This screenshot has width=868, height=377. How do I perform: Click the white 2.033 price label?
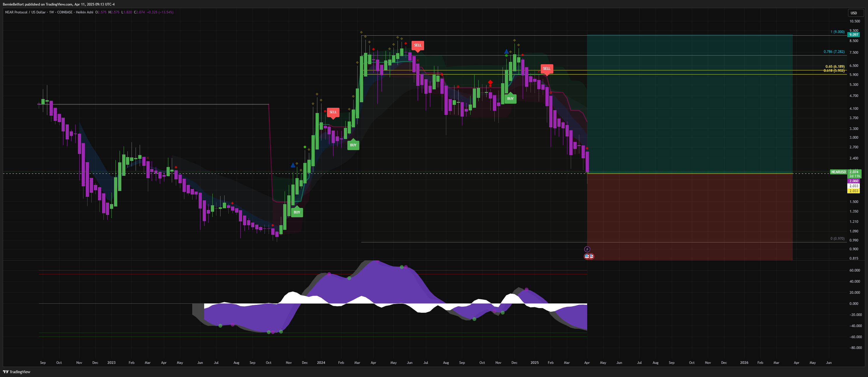tap(853, 186)
